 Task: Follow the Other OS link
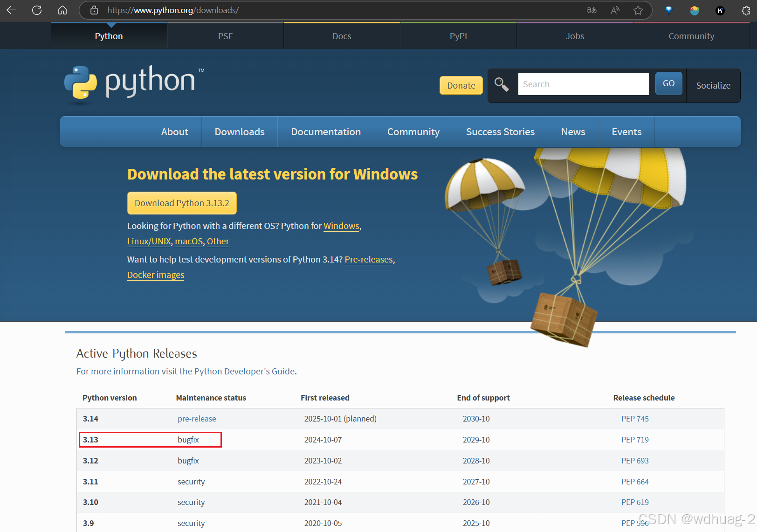218,242
